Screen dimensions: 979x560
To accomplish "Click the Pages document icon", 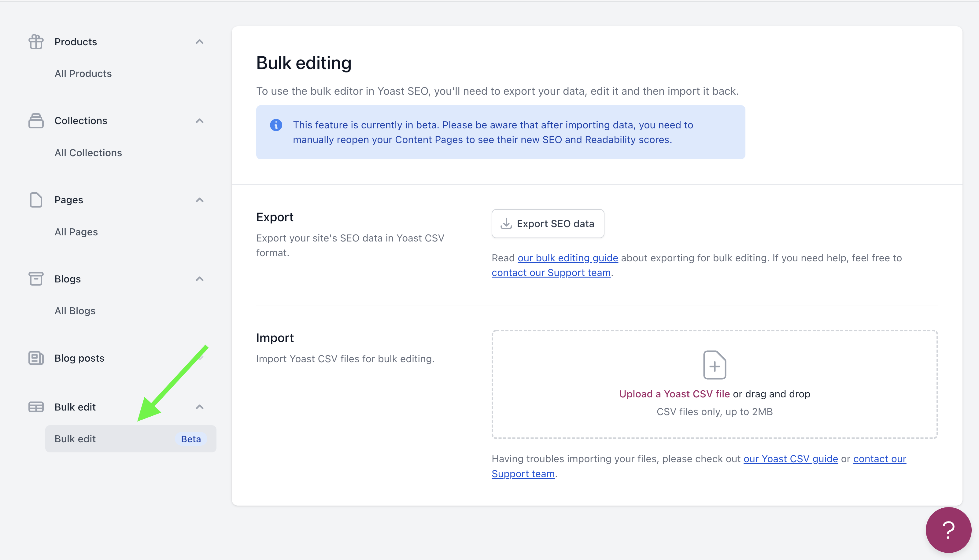I will pyautogui.click(x=36, y=200).
